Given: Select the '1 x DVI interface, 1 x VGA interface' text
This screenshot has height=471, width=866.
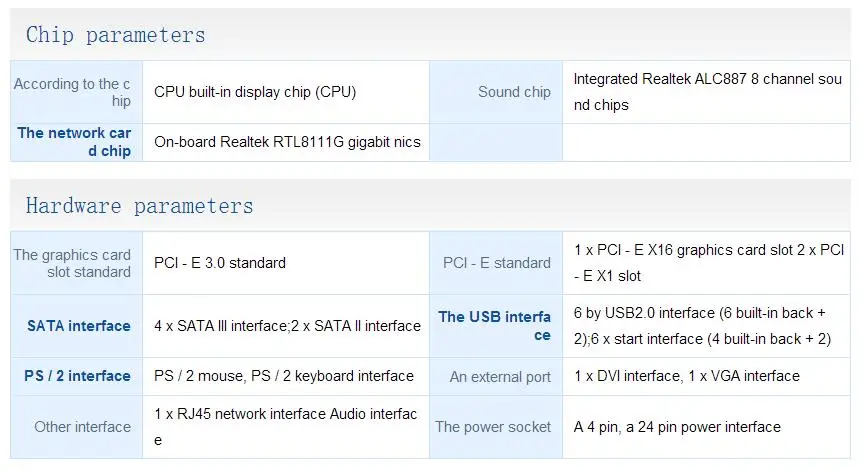Looking at the screenshot, I should click(687, 376).
